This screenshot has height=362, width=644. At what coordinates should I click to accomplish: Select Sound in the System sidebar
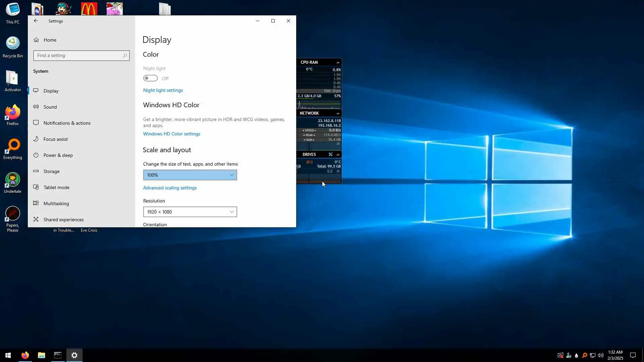[50, 107]
